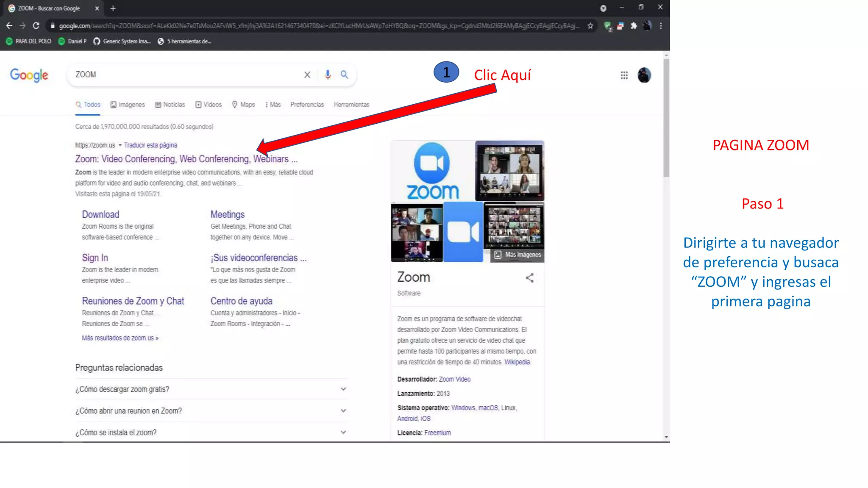Click the voice search microphone icon

pyautogui.click(x=328, y=75)
